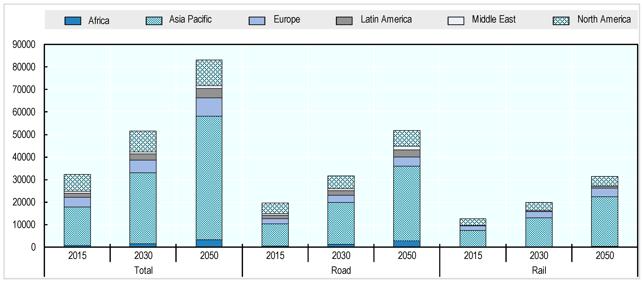Select the Road category axis label
Screen dimensions: 644x284
341,270
